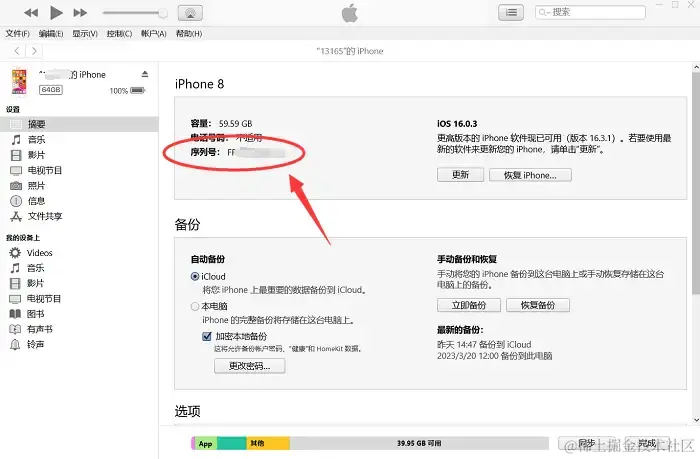The width and height of the screenshot is (700, 459).
Task: Open the 编辑(E) menu
Action: (51, 33)
